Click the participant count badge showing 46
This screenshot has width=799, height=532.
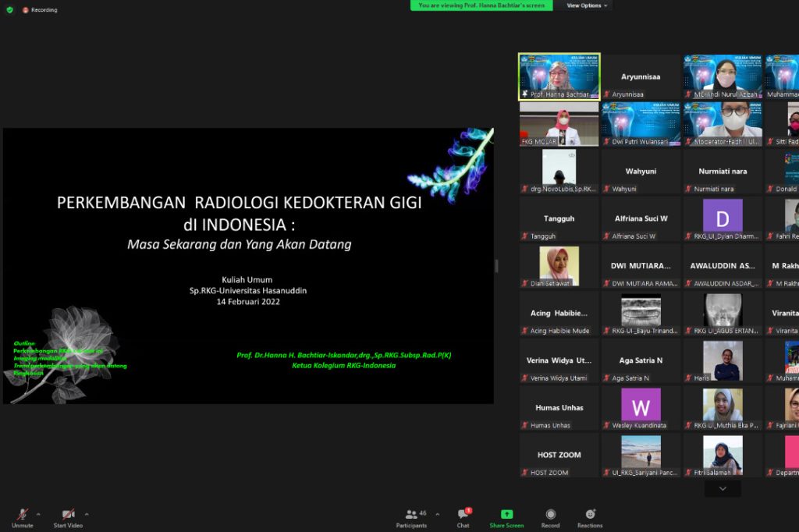coord(422,511)
